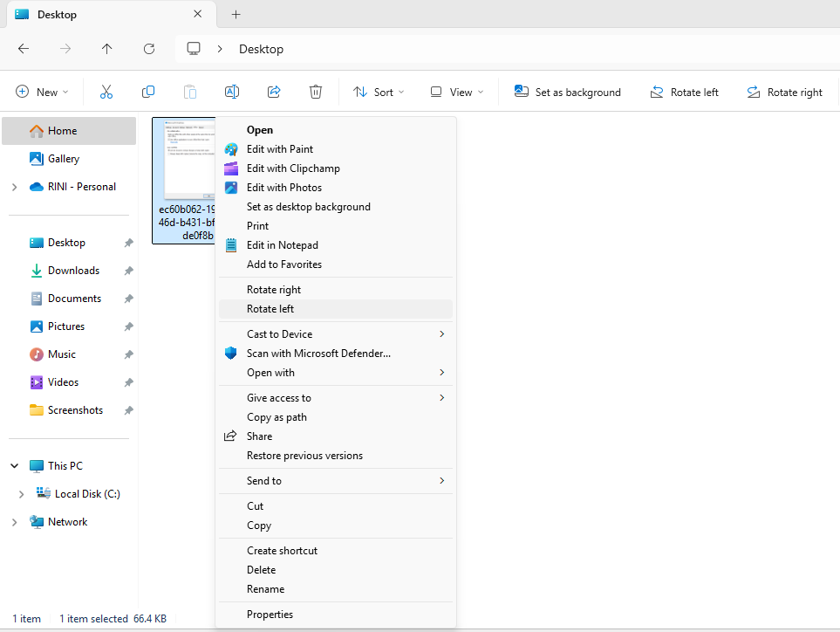This screenshot has width=840, height=632.
Task: Collapse the This PC tree node
Action: click(14, 466)
